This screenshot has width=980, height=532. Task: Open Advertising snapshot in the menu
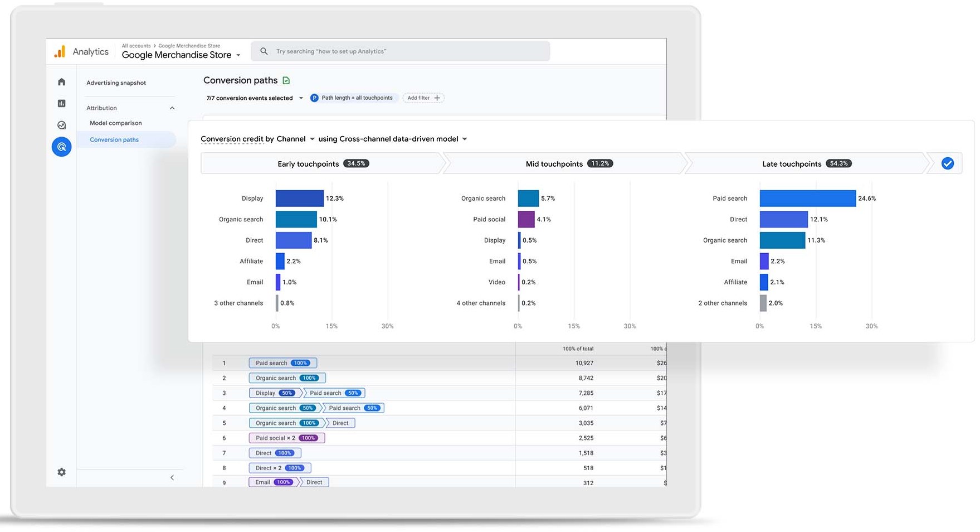[x=116, y=83]
